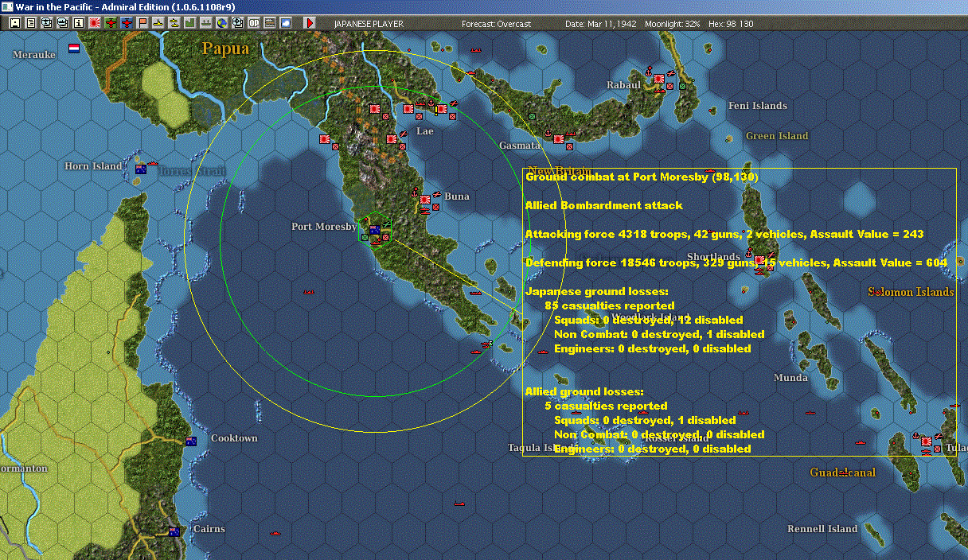Click the orange flag toolbar icon
The height and width of the screenshot is (560, 968).
[x=142, y=23]
